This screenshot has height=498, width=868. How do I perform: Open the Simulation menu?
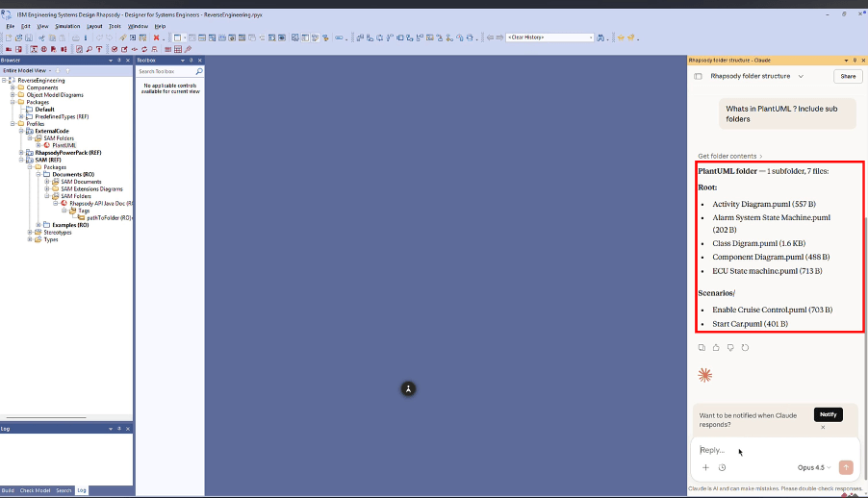[67, 26]
